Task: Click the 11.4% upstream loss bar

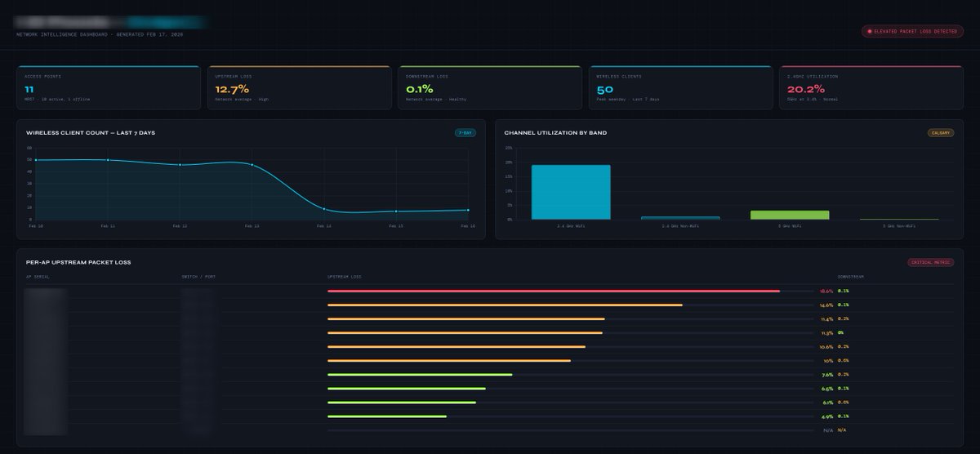Action: pyautogui.click(x=466, y=318)
